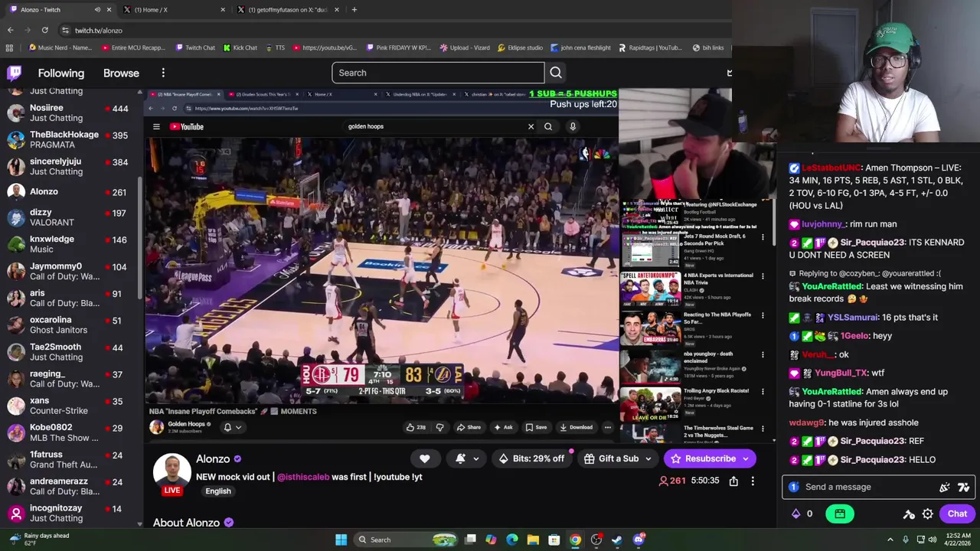This screenshot has height=551, width=980.
Task: Open the Twitch more options three-dot menu
Action: [163, 73]
